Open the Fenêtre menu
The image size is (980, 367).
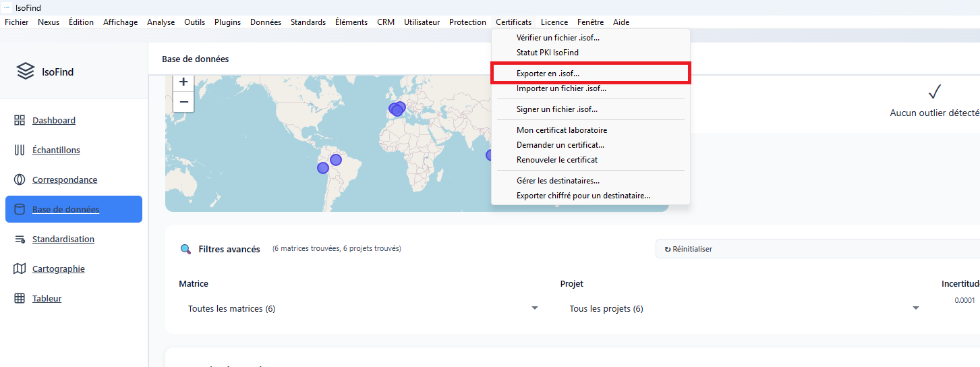[x=591, y=22]
